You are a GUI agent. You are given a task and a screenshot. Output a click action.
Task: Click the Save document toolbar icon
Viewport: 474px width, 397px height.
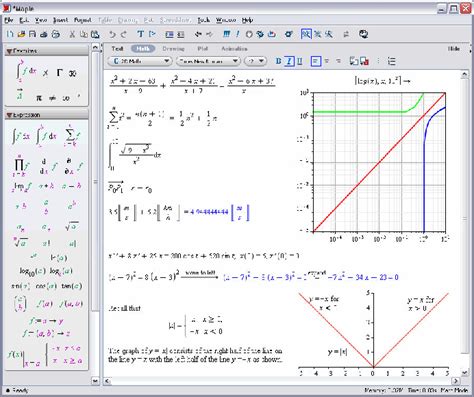click(32, 34)
